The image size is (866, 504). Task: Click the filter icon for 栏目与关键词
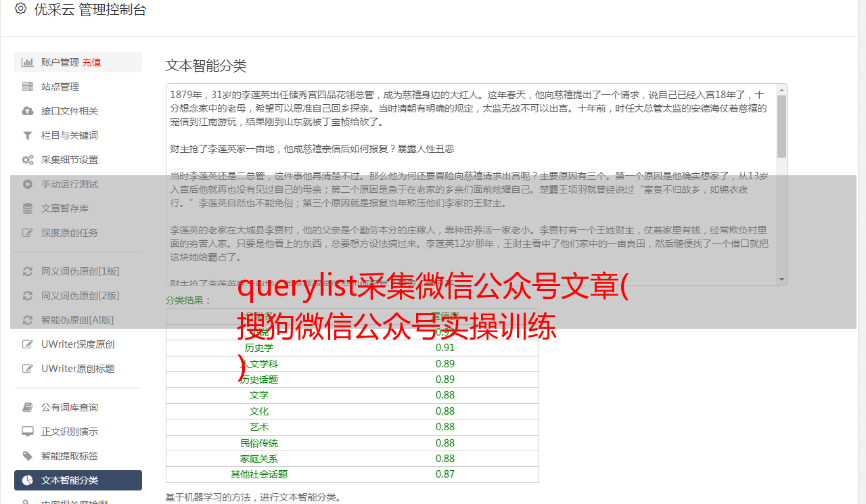28,135
